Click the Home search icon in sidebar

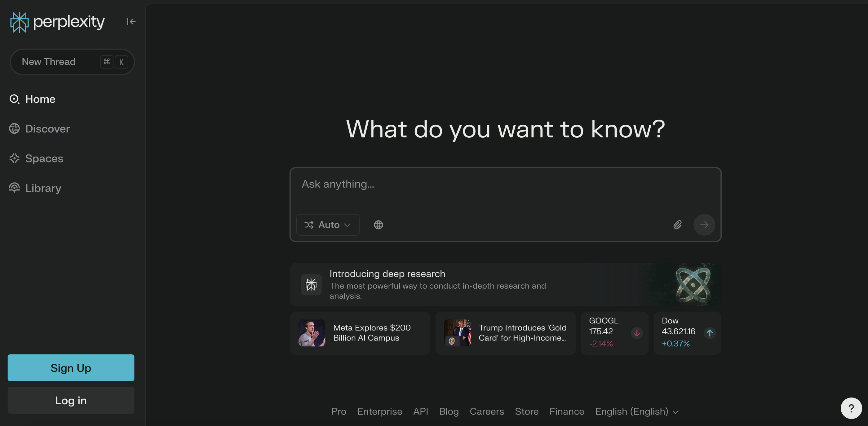(15, 99)
